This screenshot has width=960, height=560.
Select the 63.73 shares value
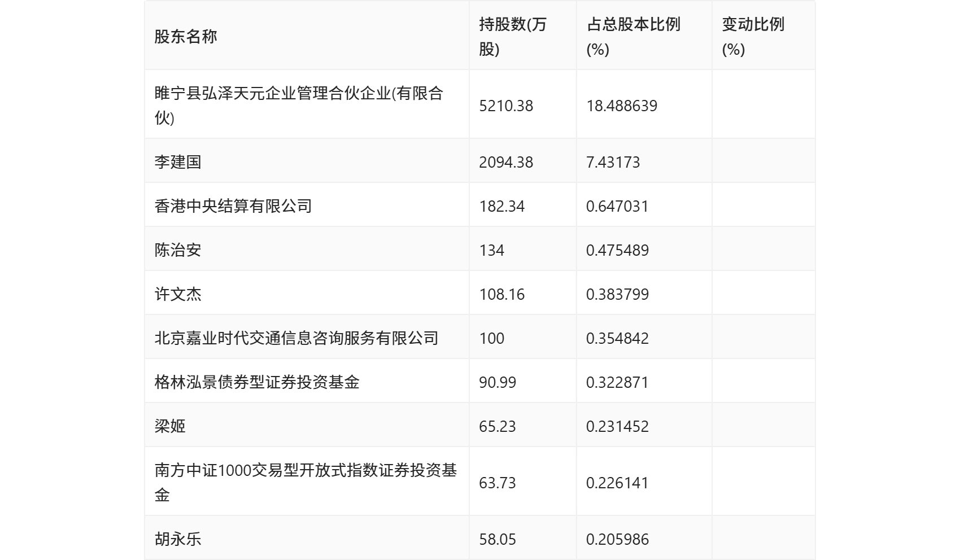pyautogui.click(x=498, y=483)
